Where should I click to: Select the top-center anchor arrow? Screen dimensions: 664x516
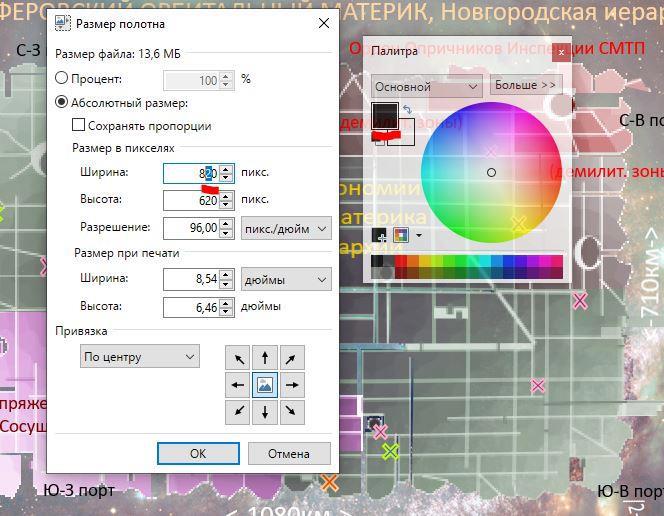[x=265, y=358]
